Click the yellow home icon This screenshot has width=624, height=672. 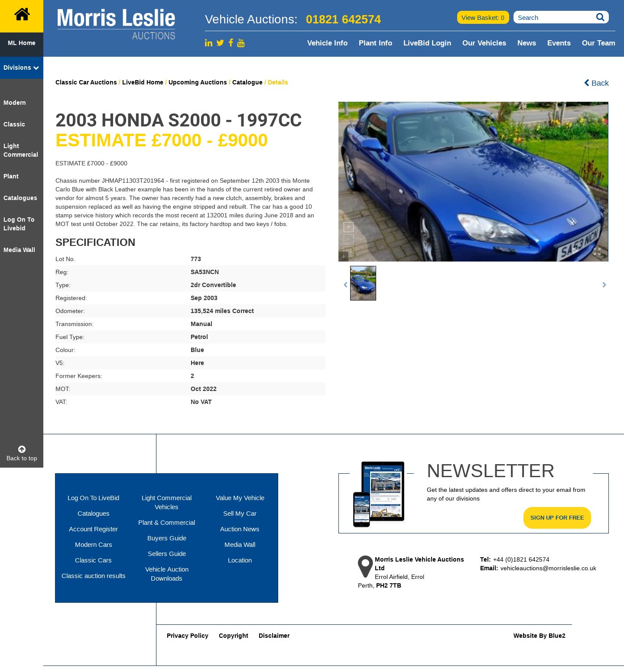(22, 15)
